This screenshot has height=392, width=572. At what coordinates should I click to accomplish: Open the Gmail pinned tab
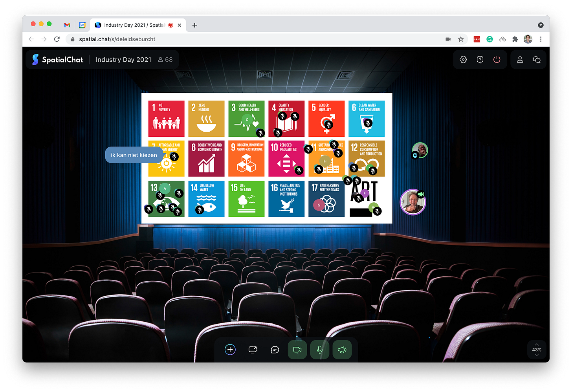pyautogui.click(x=67, y=25)
